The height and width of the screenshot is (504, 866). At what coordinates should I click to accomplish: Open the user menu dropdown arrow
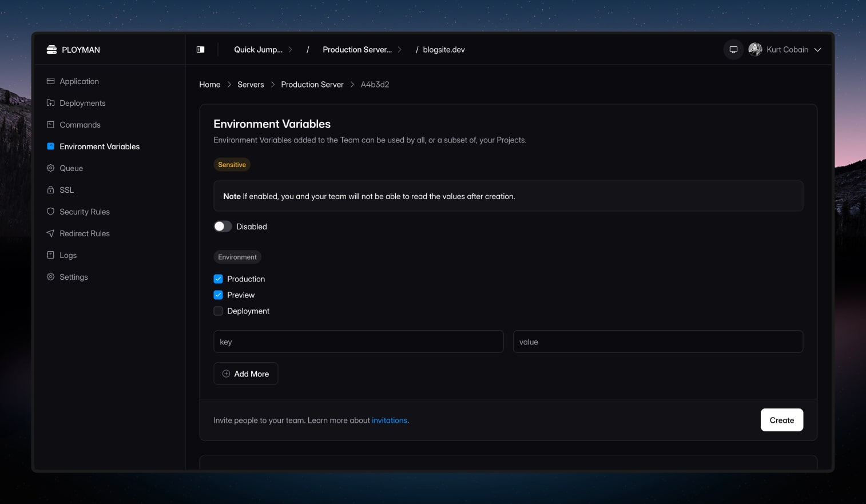click(x=817, y=50)
